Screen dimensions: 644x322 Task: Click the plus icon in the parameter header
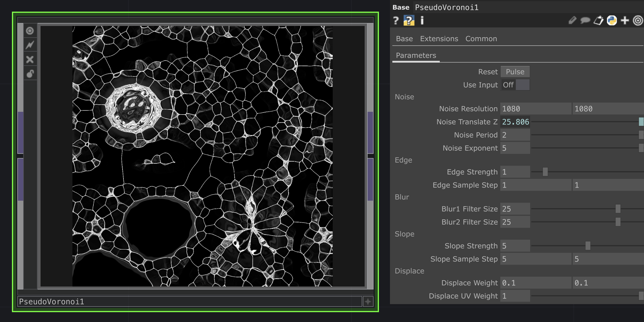[624, 20]
